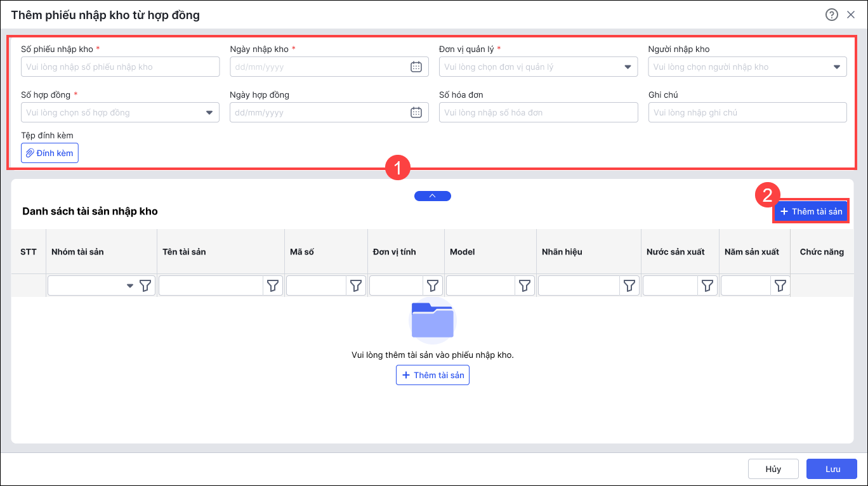The image size is (868, 486).
Task: Collapse the form section with chevron bar
Action: point(432,196)
